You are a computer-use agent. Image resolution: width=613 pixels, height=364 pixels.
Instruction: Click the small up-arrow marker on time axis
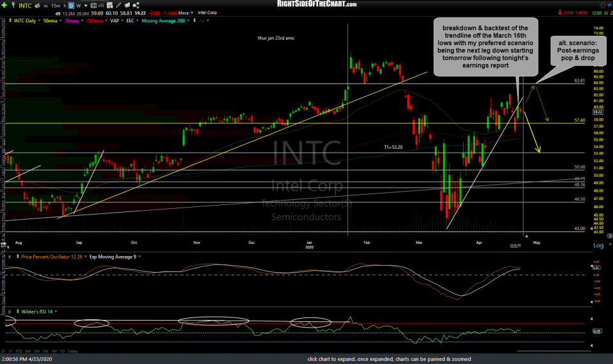tap(526, 236)
